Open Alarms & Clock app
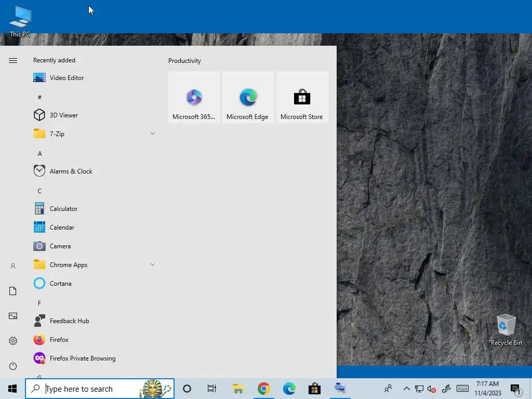This screenshot has width=532, height=399. (x=95, y=171)
